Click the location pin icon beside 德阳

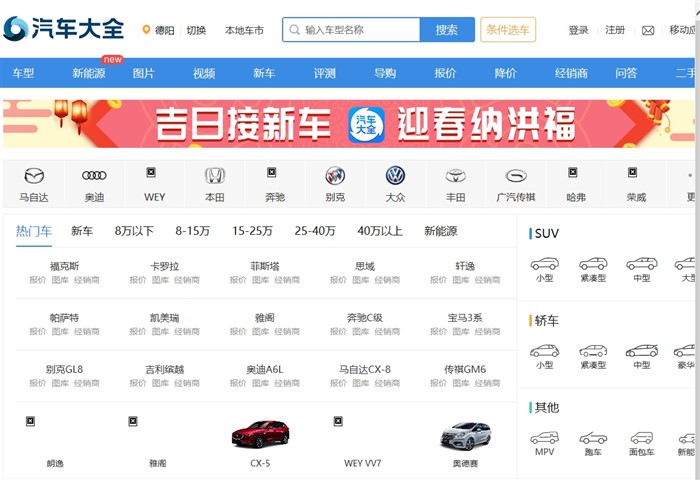click(x=146, y=30)
